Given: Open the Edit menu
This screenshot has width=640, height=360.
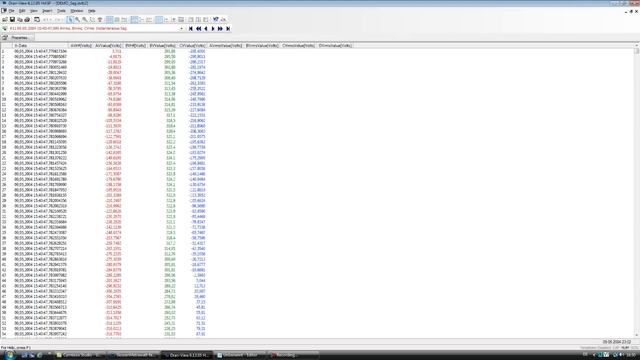Looking at the screenshot, I should coord(22,11).
